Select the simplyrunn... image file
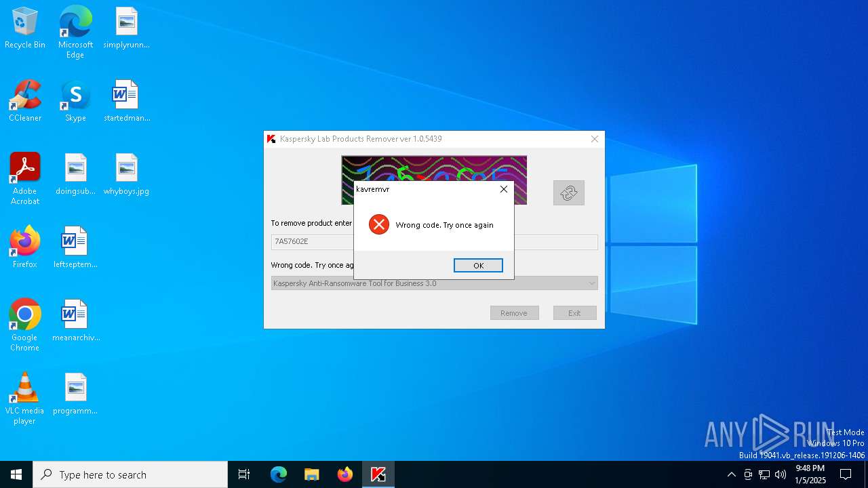Screen dimensions: 868x488 pos(126,28)
